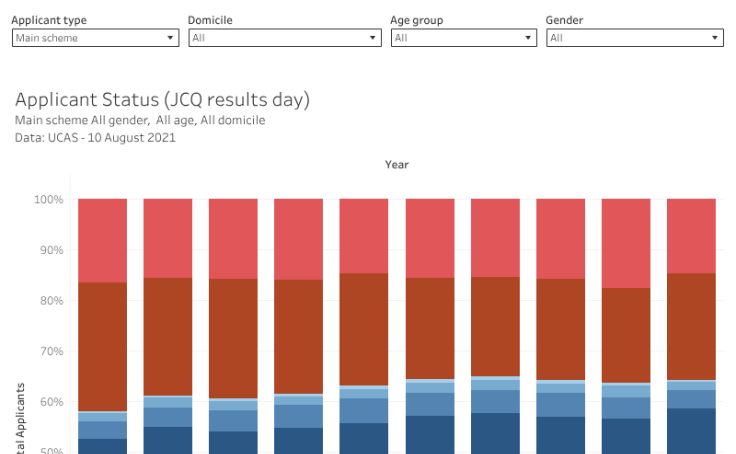736x454 pixels.
Task: Expand the Gender filter dropdown
Action: point(634,38)
